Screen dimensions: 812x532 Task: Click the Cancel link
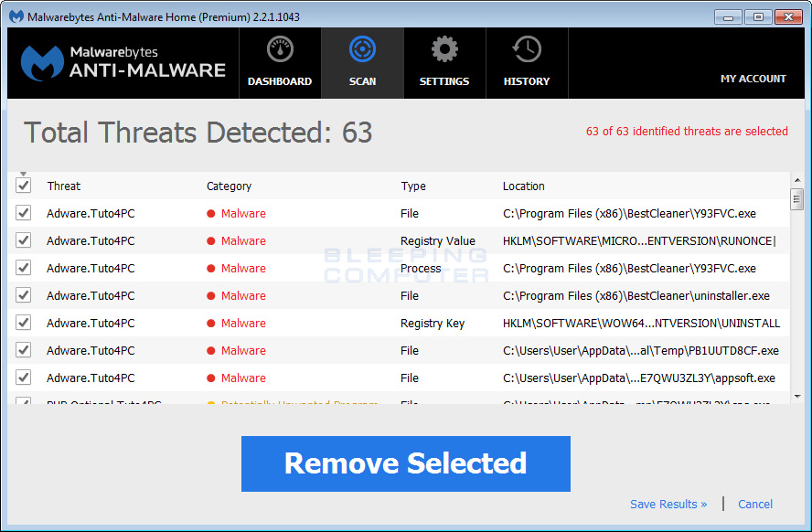pos(755,505)
